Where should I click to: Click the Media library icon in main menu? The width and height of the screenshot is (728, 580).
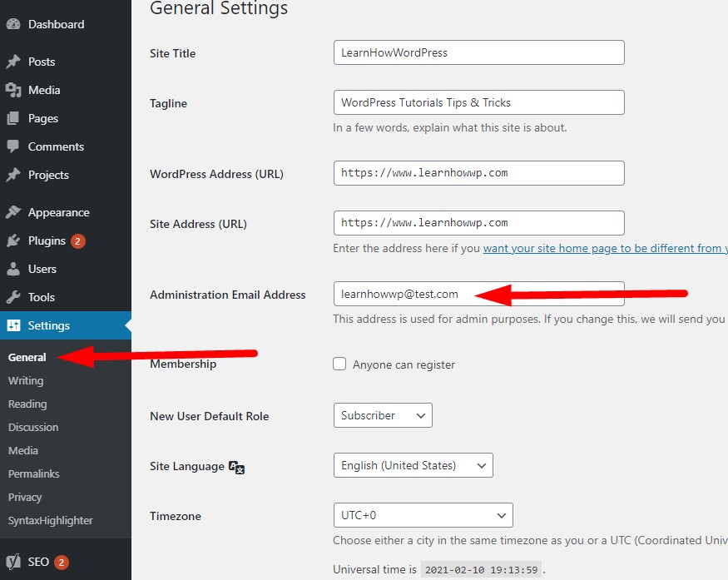point(13,90)
